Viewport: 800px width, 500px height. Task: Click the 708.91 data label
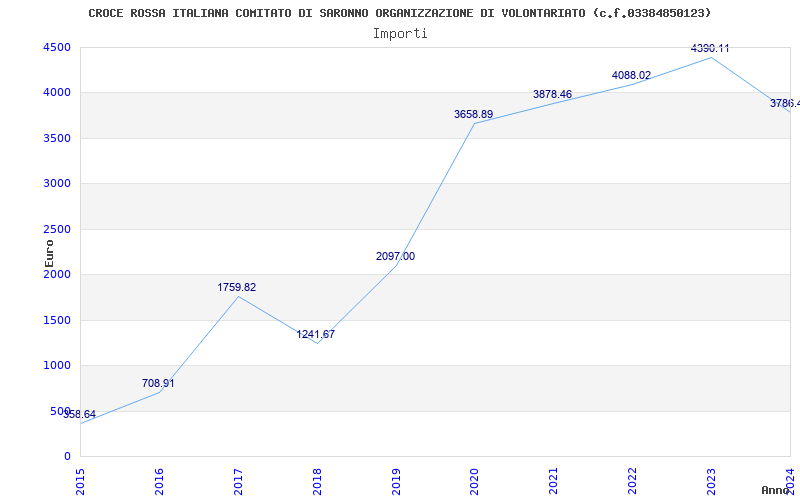(158, 383)
